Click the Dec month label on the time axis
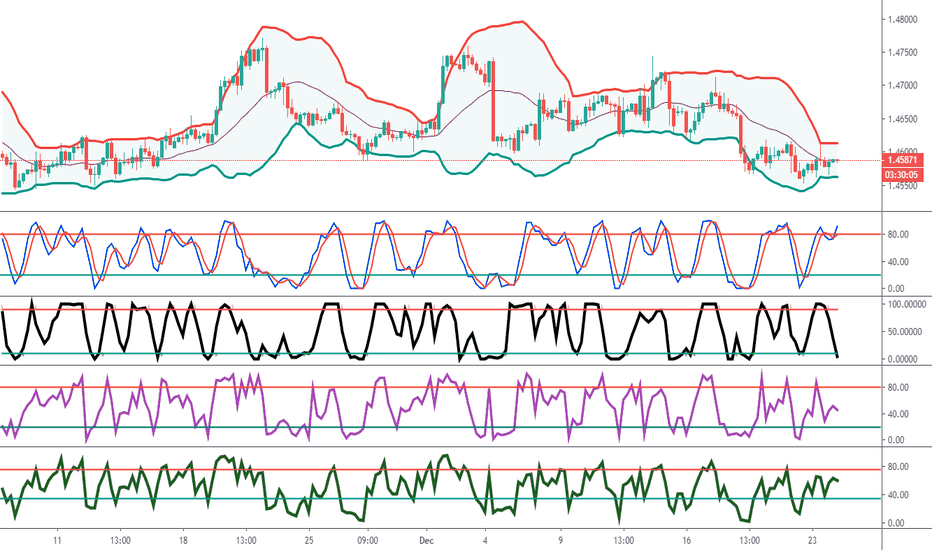932x550 pixels. (x=426, y=540)
